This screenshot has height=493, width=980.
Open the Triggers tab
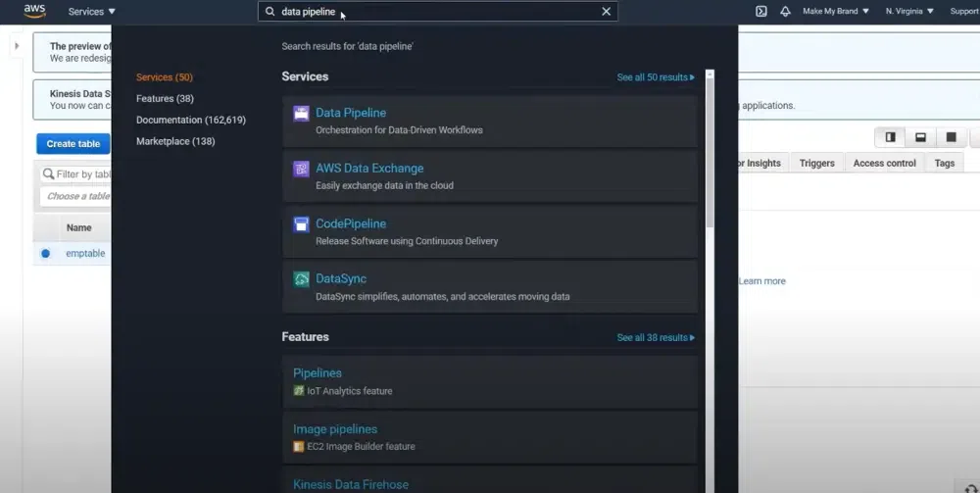click(x=817, y=163)
